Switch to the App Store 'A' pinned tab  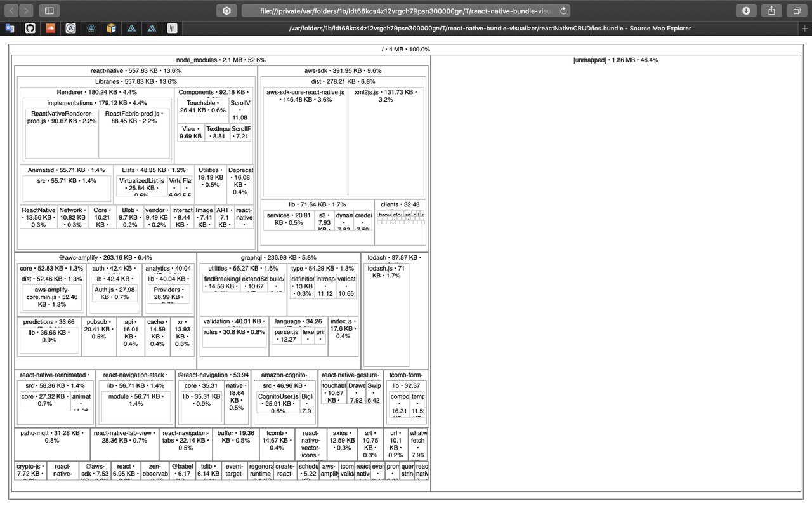tap(71, 28)
